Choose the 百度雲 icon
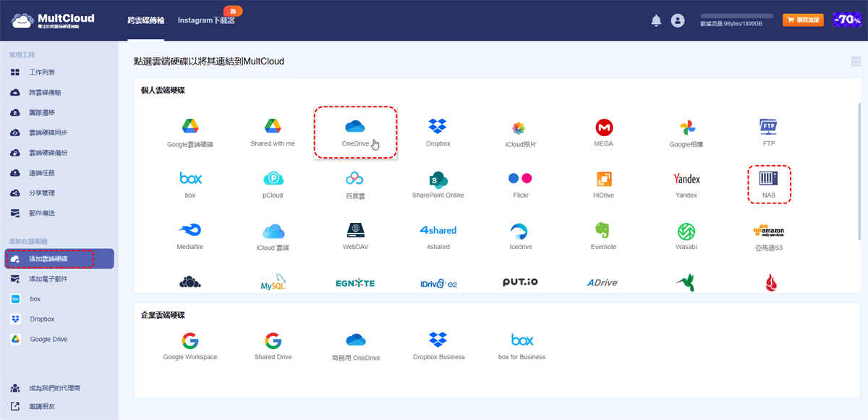868x420 pixels. click(354, 178)
